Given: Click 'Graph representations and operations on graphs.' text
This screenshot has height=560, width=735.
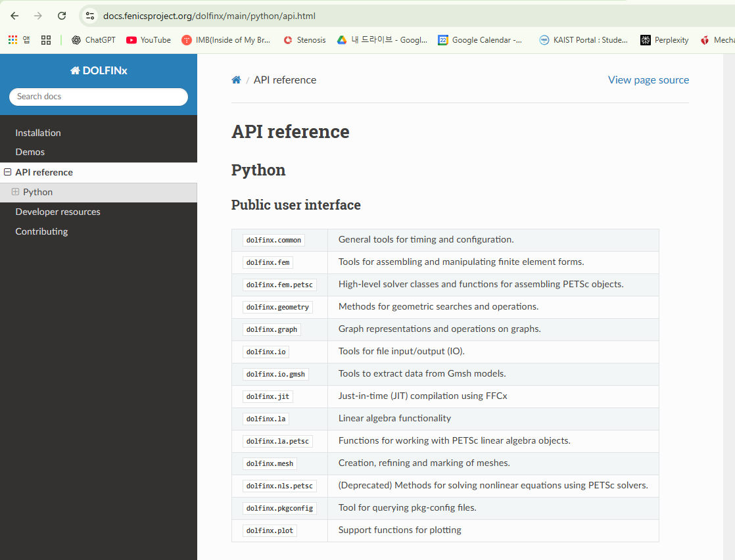Looking at the screenshot, I should [x=440, y=329].
